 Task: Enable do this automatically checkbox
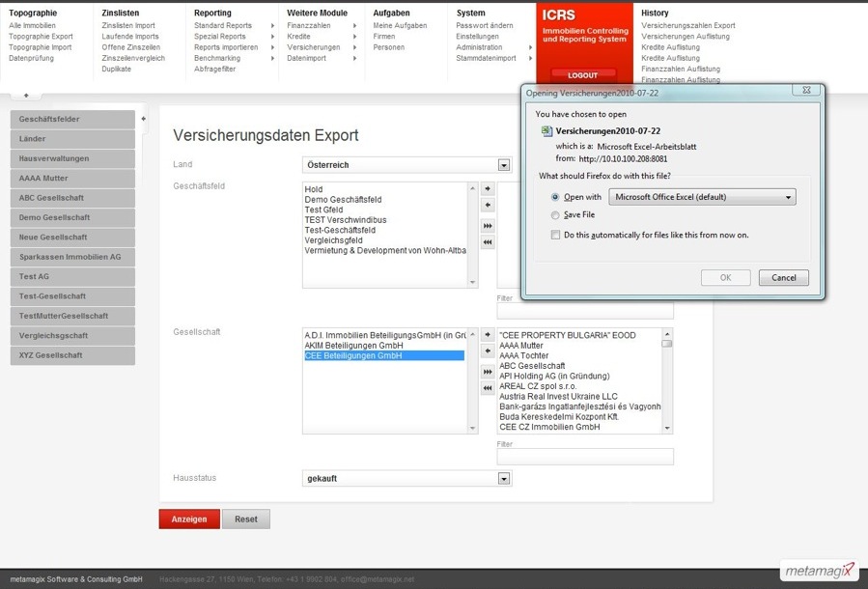[555, 235]
